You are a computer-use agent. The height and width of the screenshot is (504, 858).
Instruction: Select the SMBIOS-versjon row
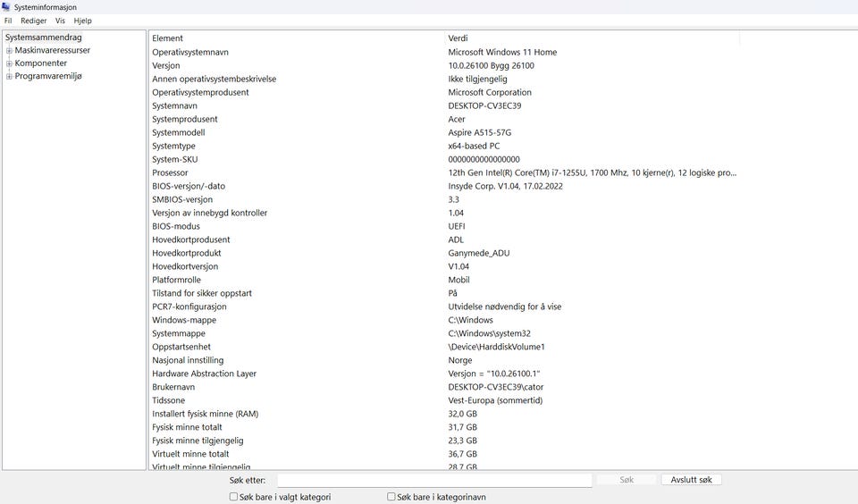point(182,200)
